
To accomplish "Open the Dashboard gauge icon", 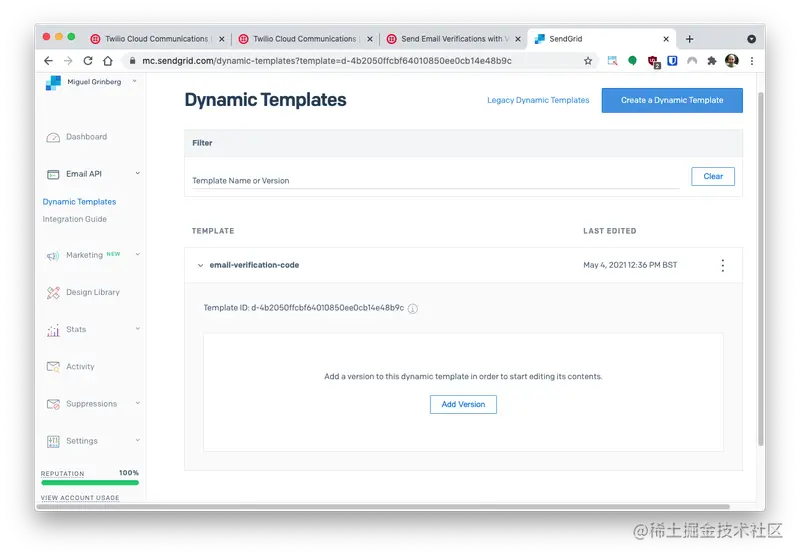I will 53,137.
